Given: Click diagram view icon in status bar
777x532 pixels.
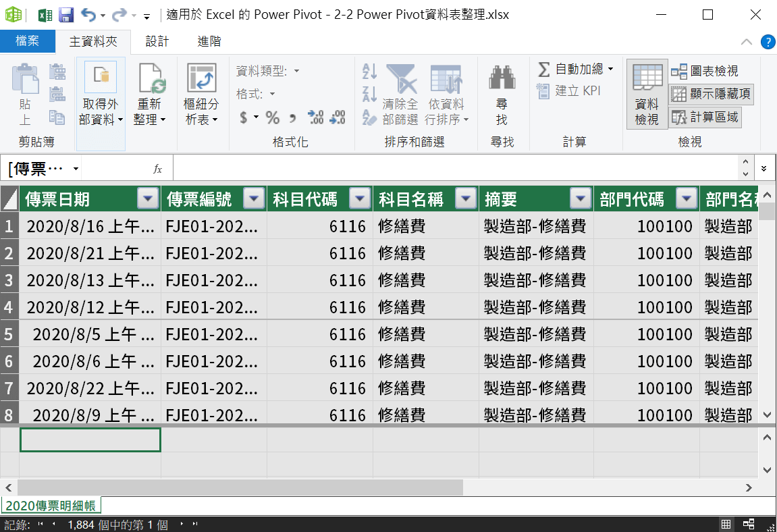Looking at the screenshot, I should 749,524.
